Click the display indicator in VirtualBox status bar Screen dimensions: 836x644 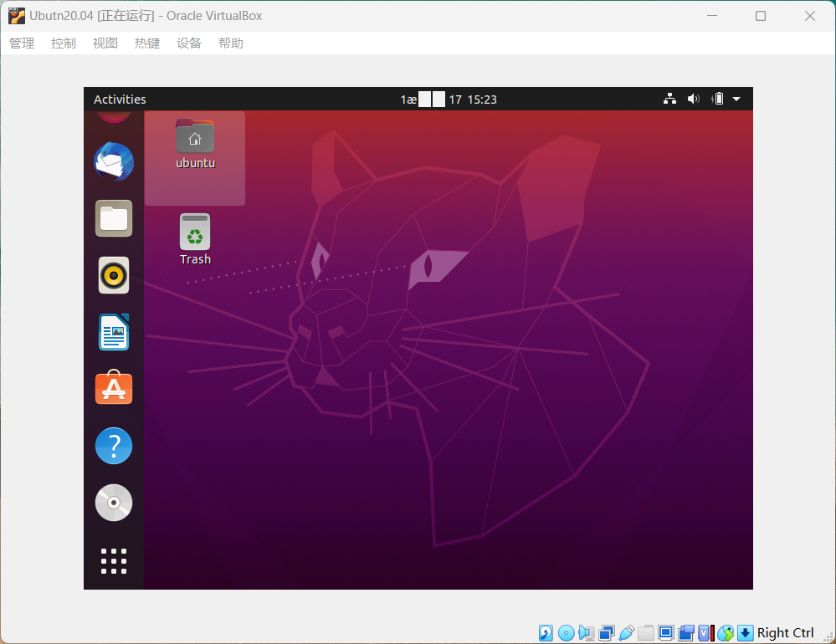coord(666,633)
